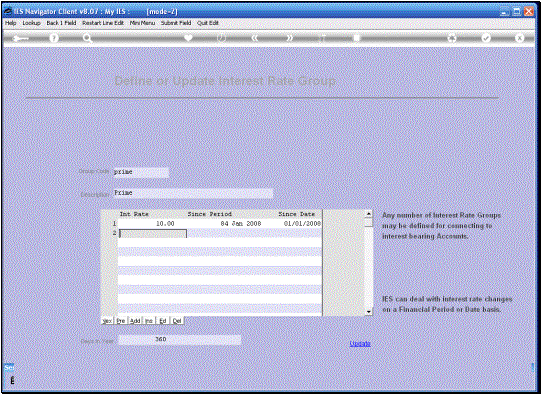541x394 pixels.
Task: Click the question mark help icon
Action: coord(53,38)
